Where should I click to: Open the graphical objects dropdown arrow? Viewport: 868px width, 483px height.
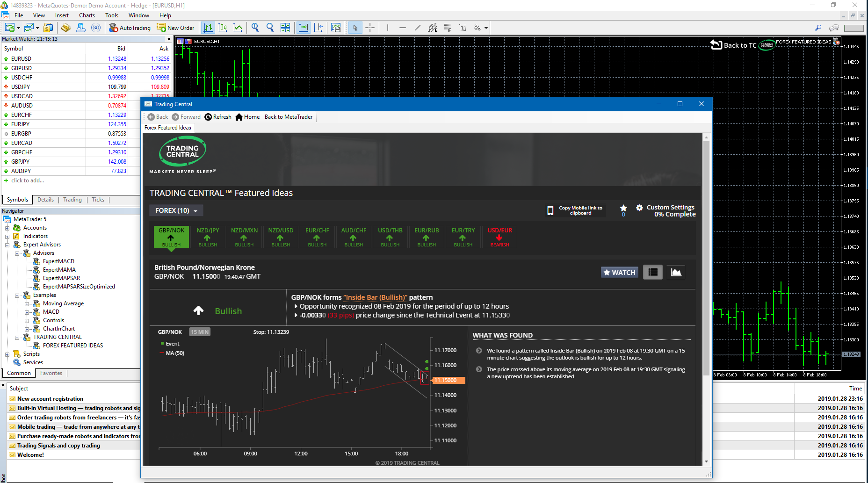486,28
